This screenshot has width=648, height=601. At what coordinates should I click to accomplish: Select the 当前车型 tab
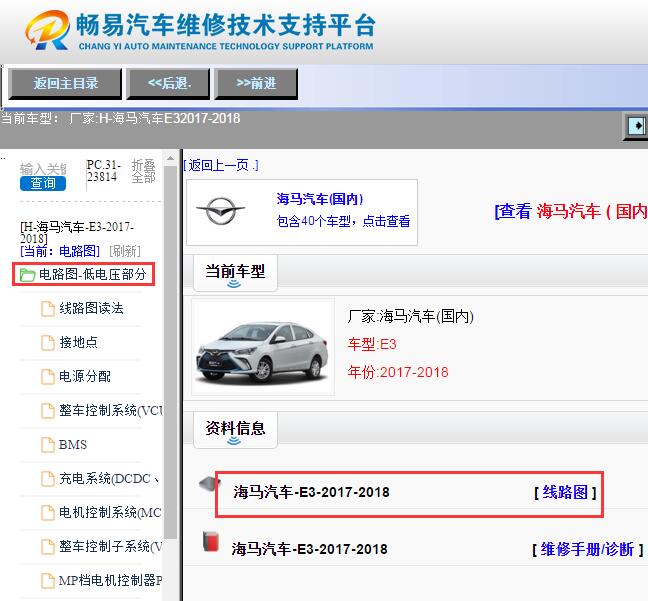click(x=235, y=273)
